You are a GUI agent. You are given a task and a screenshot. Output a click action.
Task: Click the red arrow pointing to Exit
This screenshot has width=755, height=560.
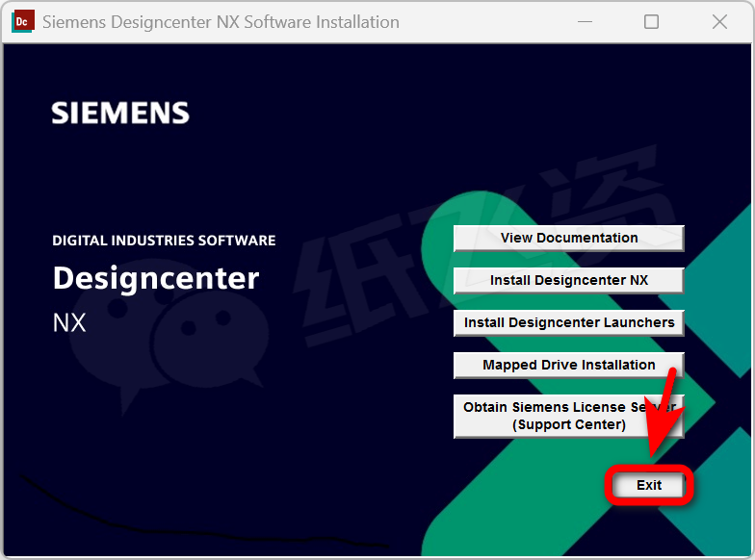666,414
